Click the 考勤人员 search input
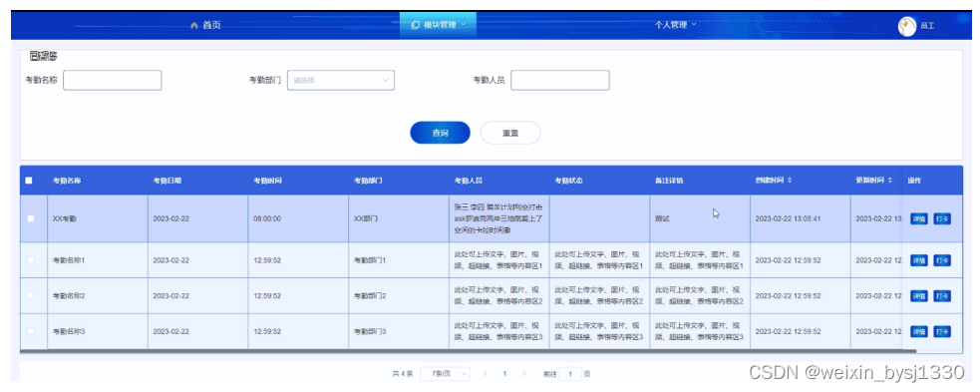Viewport: 980px width, 392px height. click(x=560, y=80)
